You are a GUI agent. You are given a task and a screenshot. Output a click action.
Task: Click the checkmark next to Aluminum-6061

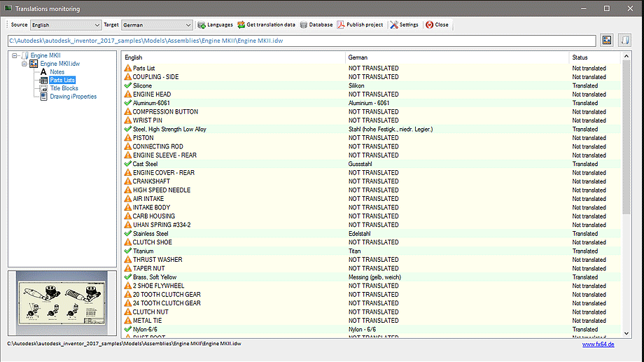pyautogui.click(x=128, y=103)
